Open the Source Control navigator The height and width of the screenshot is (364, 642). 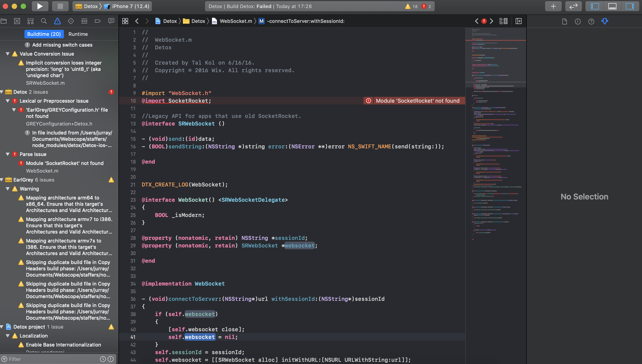(x=17, y=21)
